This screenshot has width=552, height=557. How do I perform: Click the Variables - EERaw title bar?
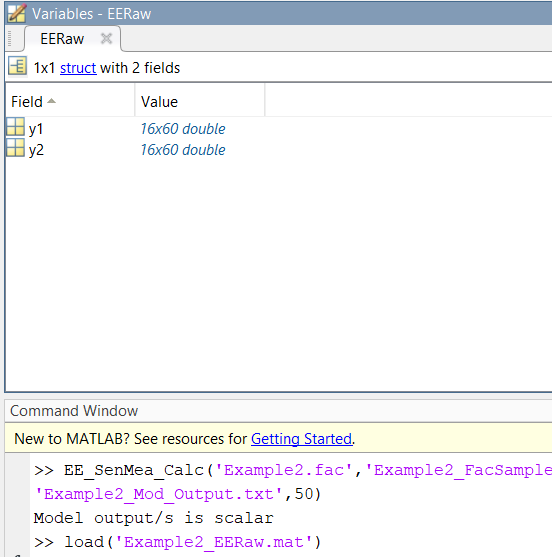point(278,13)
